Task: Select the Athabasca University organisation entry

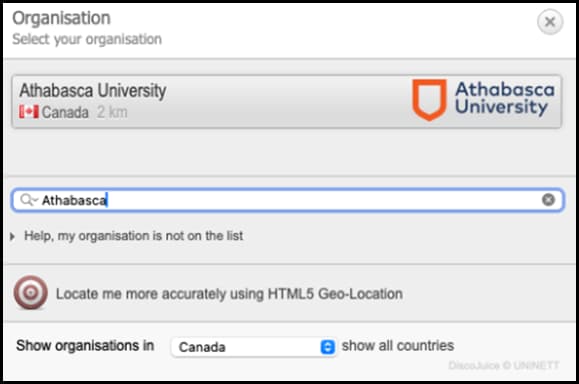Action: pyautogui.click(x=287, y=102)
